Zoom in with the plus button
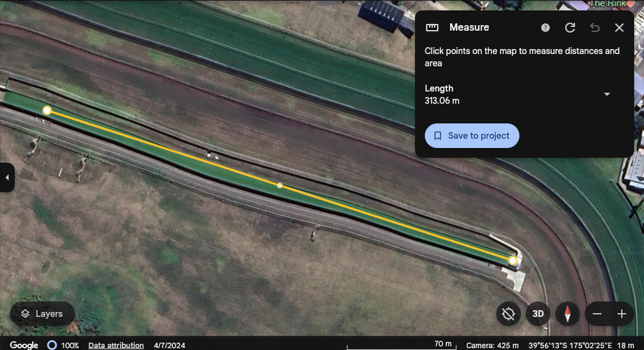The width and height of the screenshot is (644, 350). click(x=621, y=314)
